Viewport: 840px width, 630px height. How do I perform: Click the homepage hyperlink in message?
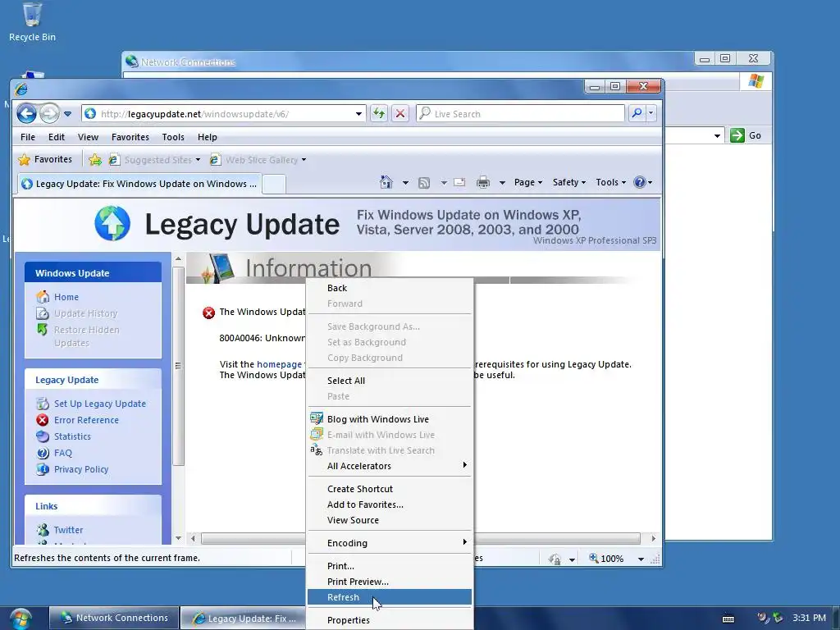click(x=279, y=364)
